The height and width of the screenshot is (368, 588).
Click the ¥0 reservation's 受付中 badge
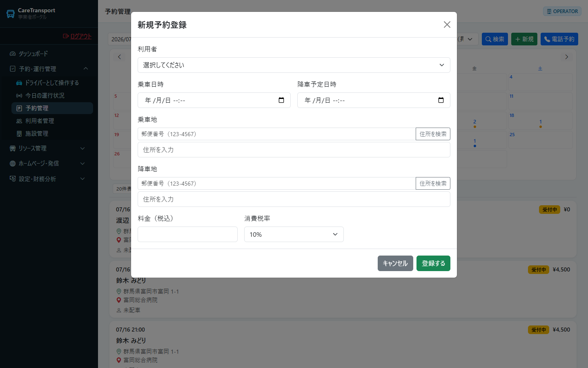pos(550,209)
